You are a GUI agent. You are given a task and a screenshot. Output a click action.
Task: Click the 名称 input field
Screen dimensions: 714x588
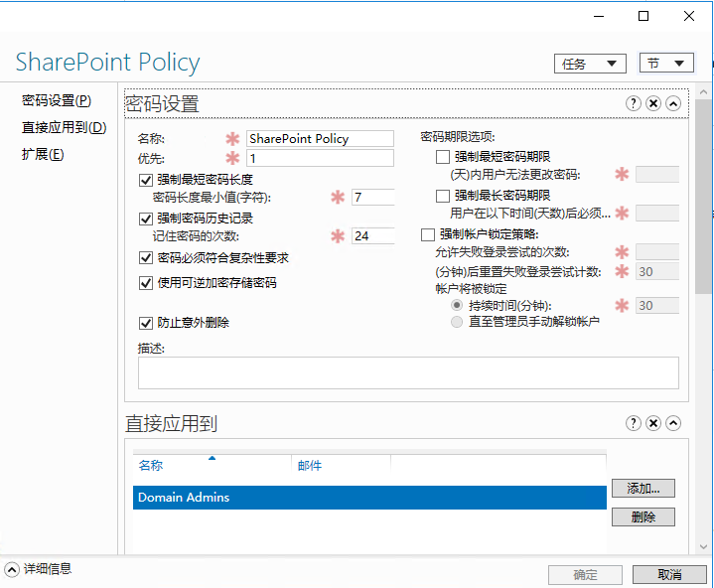(x=320, y=138)
